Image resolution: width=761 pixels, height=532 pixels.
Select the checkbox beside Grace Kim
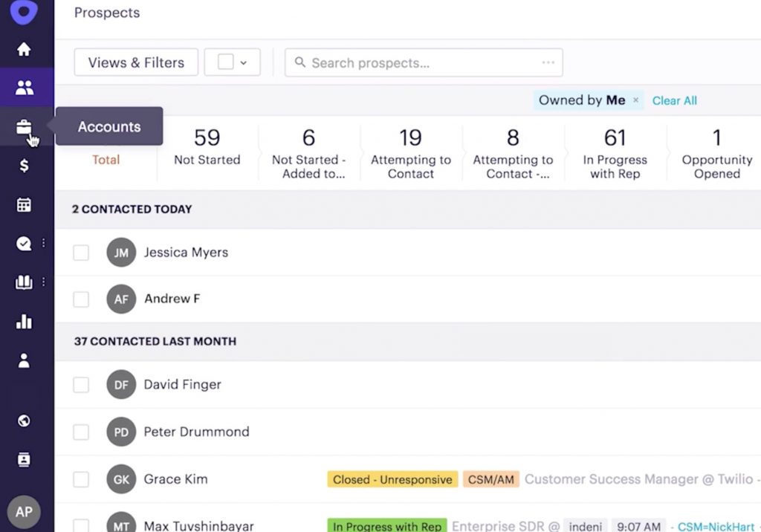coord(81,479)
